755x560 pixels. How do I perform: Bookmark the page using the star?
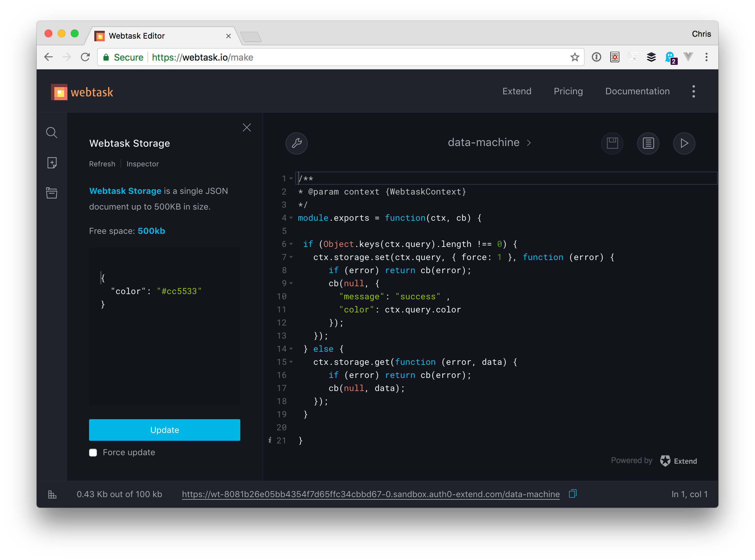coord(574,57)
